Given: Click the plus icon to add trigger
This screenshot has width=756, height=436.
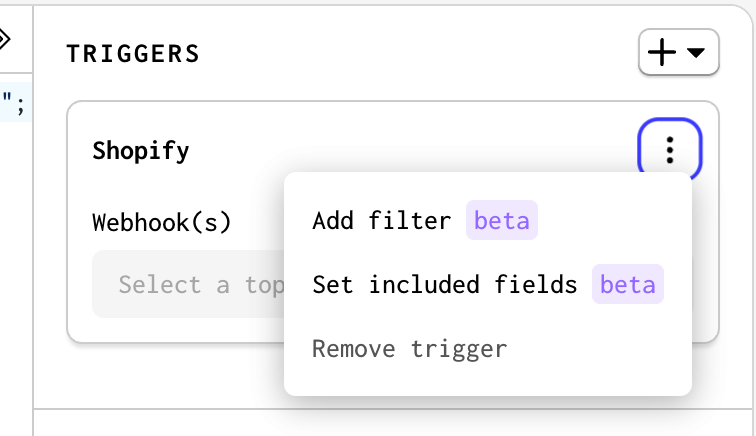Looking at the screenshot, I should click(662, 52).
